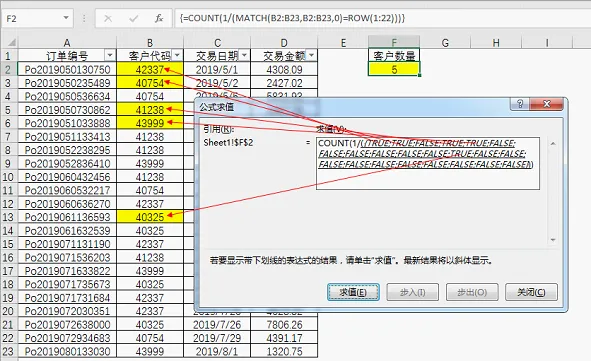This screenshot has height=361, width=591.
Task: Select cell Po2019072934683
Action: point(67,338)
